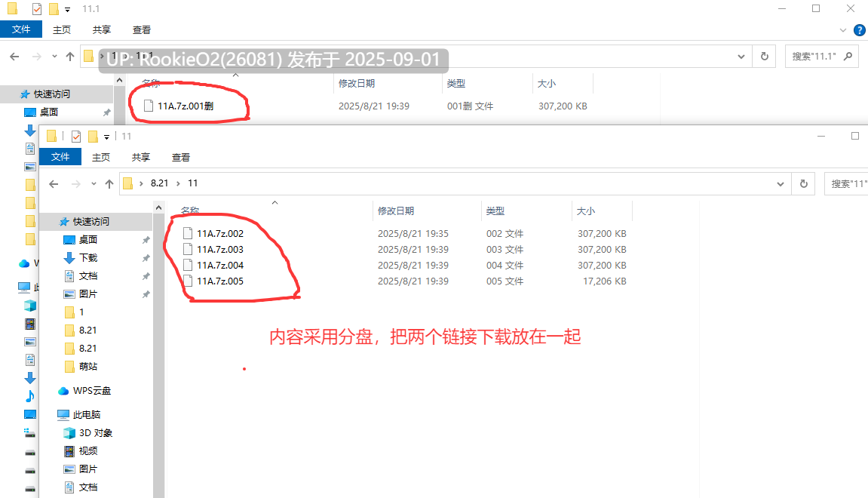This screenshot has width=868, height=498.
Task: Click the properties quick-access icon in the 11 window title bar
Action: (76, 137)
